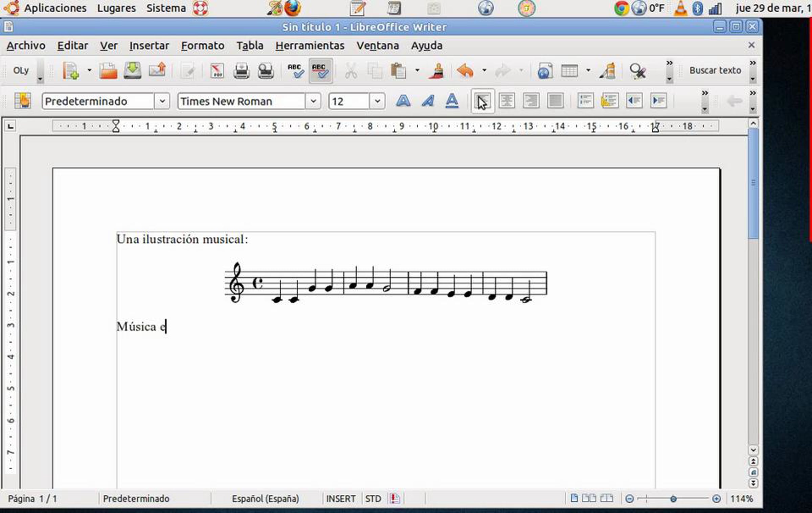The image size is (812, 513).
Task: Save the document with the Save icon
Action: pyautogui.click(x=132, y=71)
